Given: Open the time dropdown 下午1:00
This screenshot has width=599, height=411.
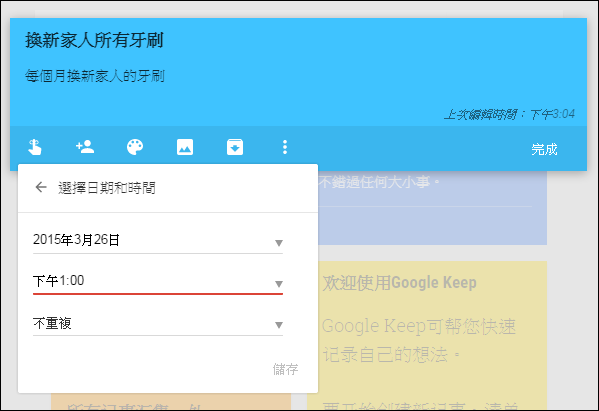Looking at the screenshot, I should point(158,282).
